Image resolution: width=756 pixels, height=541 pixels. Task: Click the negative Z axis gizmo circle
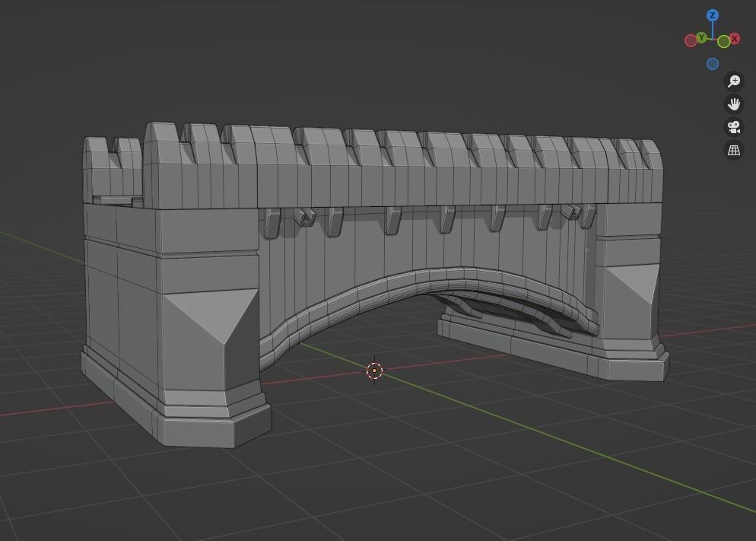[713, 64]
